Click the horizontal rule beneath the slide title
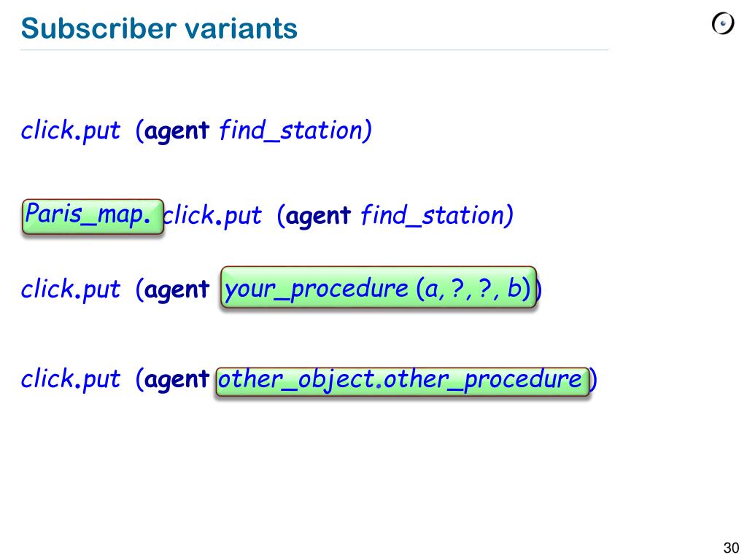This screenshot has height=560, width=747. (x=314, y=50)
